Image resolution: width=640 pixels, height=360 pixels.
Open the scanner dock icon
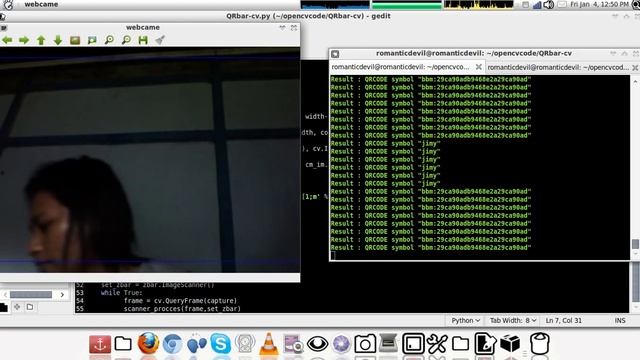[388, 343]
